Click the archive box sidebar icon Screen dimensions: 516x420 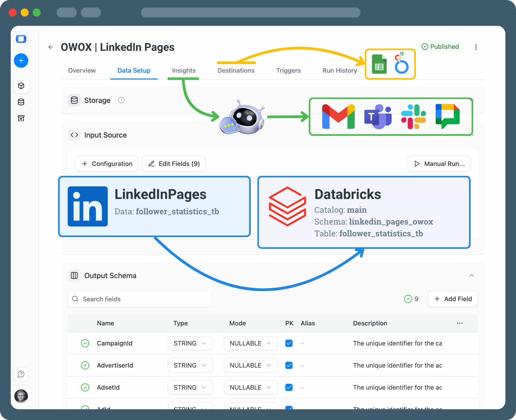tap(21, 118)
